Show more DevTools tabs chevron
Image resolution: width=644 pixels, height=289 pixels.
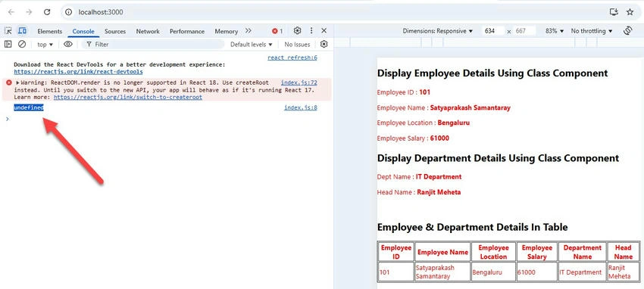(248, 31)
